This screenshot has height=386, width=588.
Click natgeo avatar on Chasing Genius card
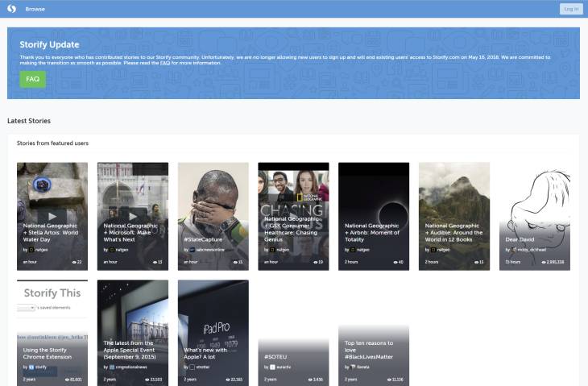[x=272, y=250]
